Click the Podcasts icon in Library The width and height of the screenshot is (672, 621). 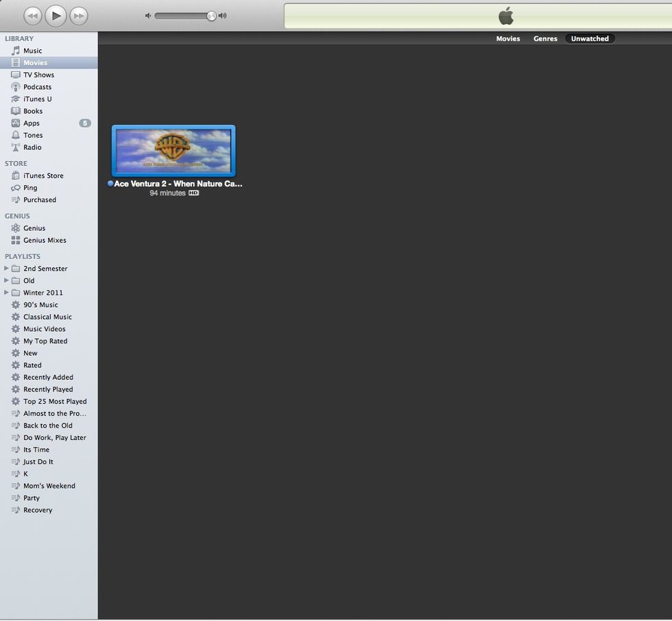15,87
